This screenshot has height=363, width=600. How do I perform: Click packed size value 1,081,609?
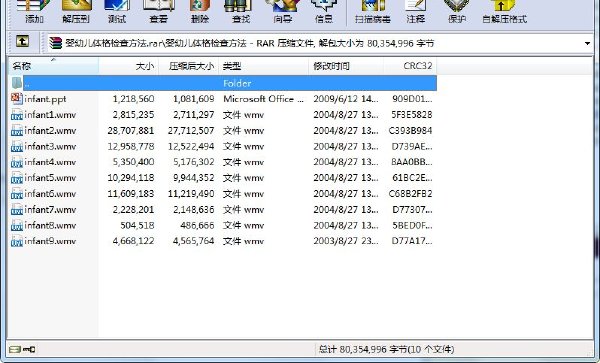(x=194, y=99)
